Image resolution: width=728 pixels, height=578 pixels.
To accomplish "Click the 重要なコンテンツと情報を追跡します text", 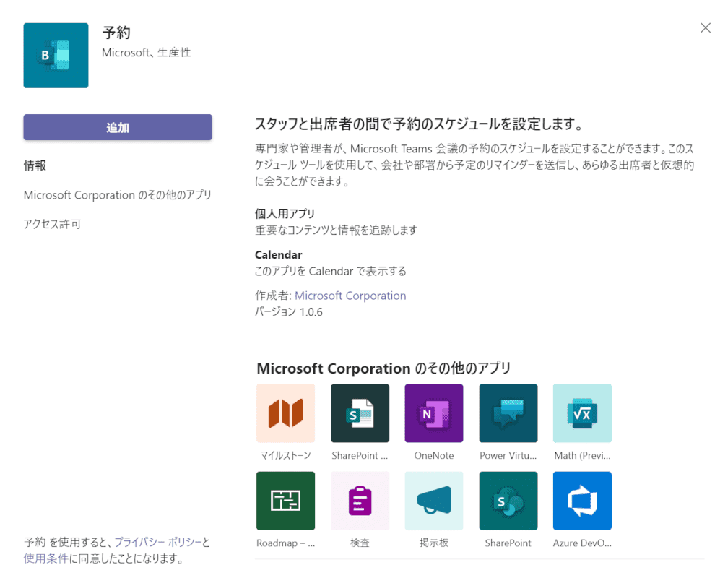I will coord(336,230).
